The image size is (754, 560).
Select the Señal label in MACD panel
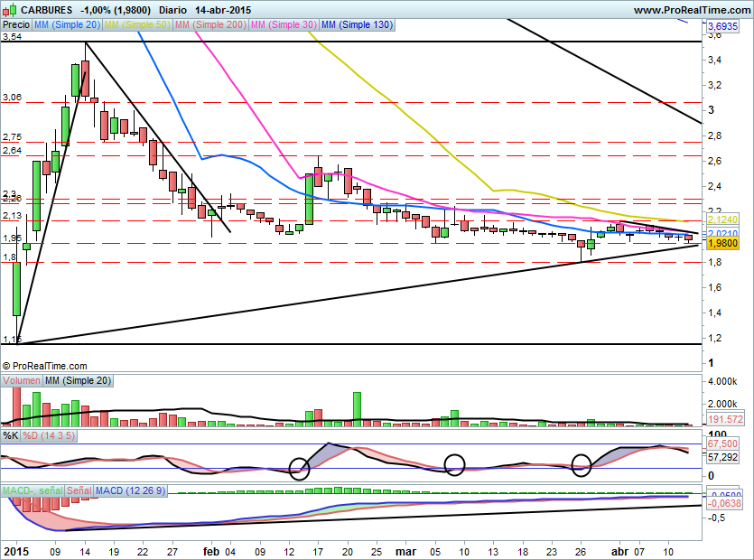point(78,490)
